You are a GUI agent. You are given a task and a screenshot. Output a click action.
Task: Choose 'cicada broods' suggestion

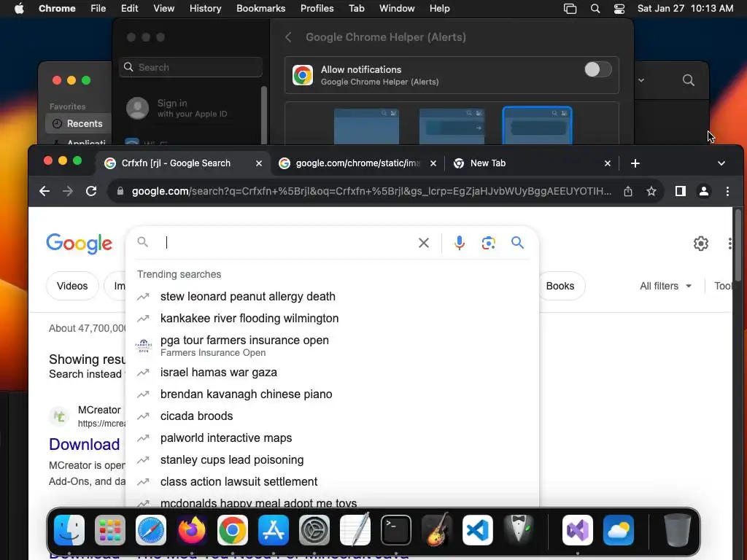332,416
